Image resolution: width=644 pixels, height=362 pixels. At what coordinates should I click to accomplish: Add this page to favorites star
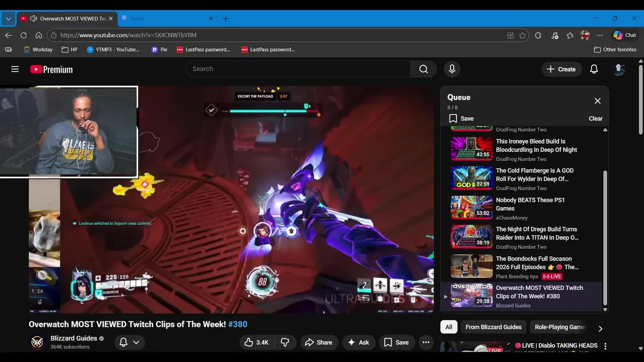point(522,35)
